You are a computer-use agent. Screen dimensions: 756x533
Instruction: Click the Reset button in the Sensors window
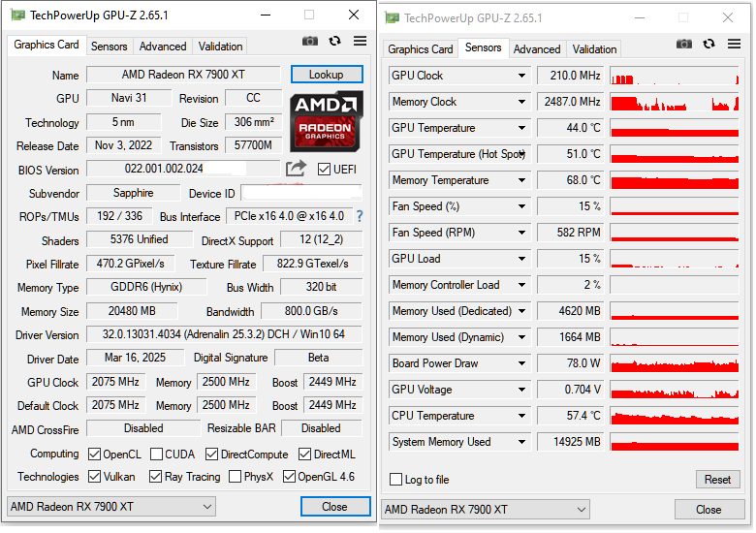pyautogui.click(x=717, y=480)
